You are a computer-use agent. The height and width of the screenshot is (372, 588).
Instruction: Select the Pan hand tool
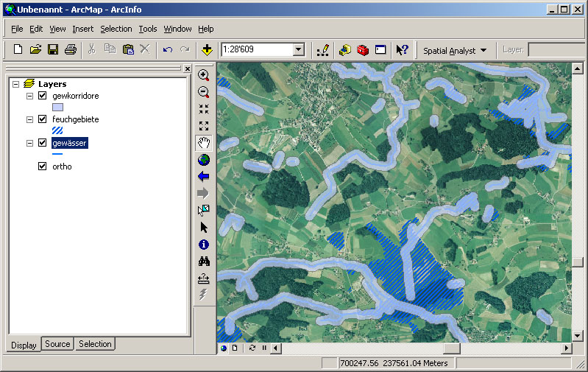coord(204,142)
